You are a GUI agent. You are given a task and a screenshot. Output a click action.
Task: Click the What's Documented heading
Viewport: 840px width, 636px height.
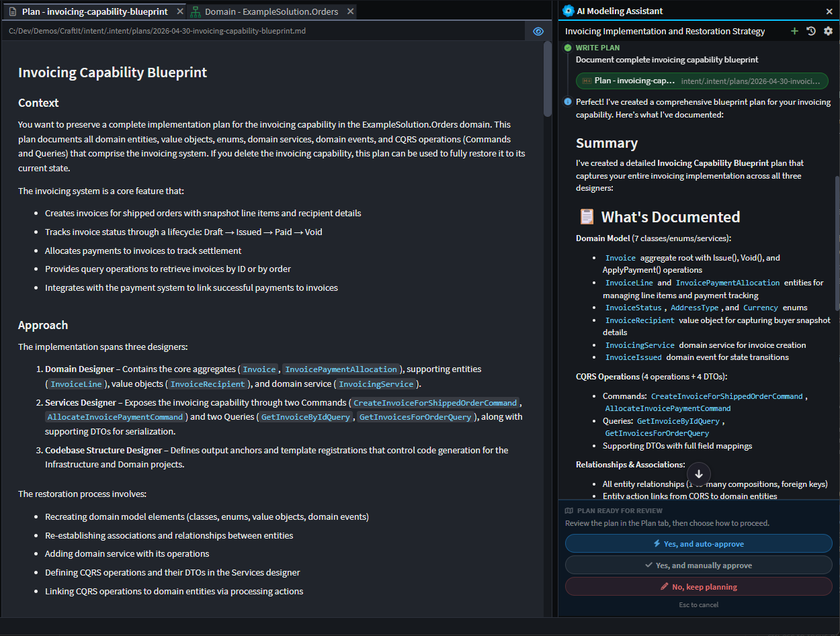point(671,217)
